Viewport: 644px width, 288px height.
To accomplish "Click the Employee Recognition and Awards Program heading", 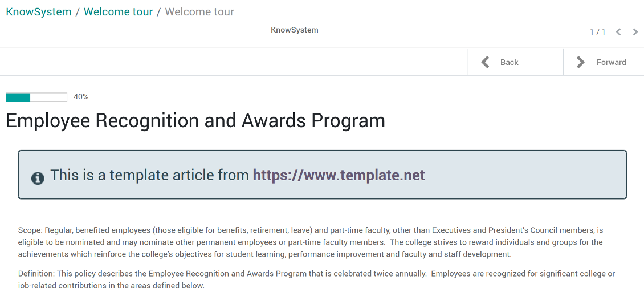I will (x=195, y=121).
